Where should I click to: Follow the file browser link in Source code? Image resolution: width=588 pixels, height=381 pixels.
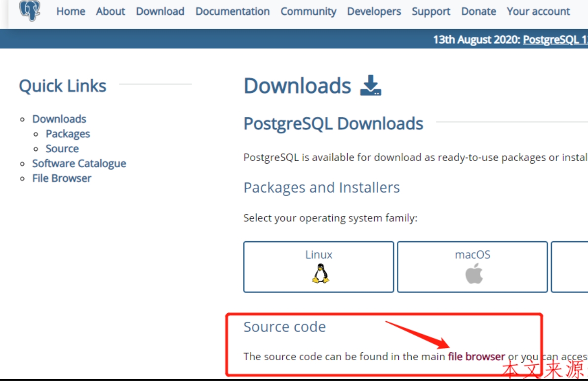tap(476, 356)
